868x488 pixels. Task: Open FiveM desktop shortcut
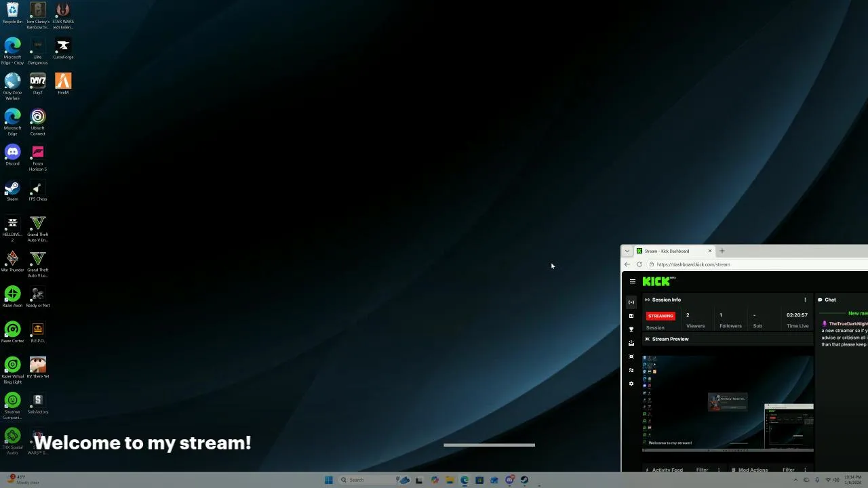(63, 84)
